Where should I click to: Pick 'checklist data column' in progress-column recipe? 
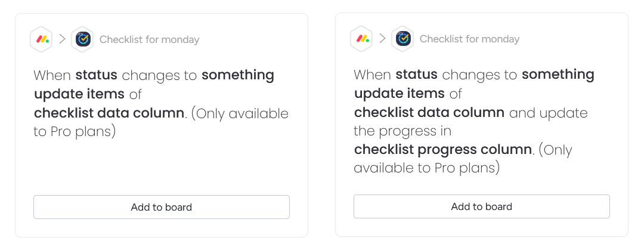pyautogui.click(x=429, y=113)
